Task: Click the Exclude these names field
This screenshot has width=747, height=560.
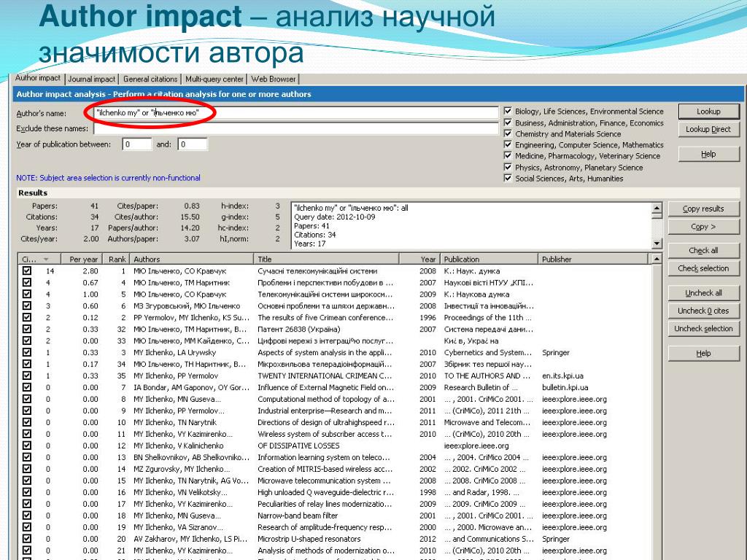Action: pos(295,128)
